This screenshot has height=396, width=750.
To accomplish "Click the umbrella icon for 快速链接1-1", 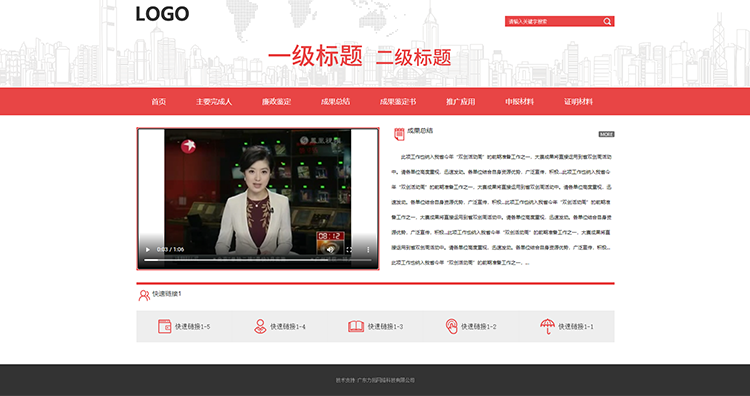I will (x=547, y=326).
